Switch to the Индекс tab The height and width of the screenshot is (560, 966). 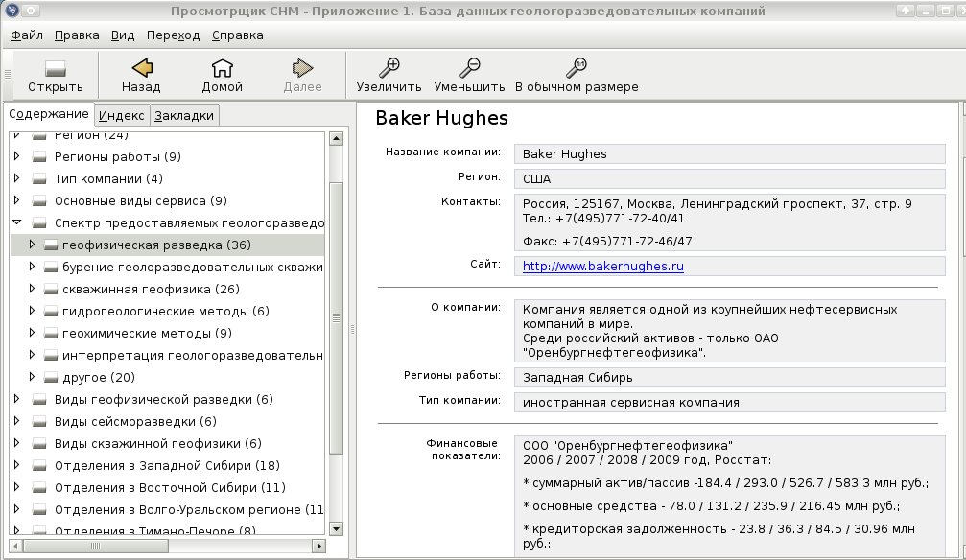[x=122, y=115]
